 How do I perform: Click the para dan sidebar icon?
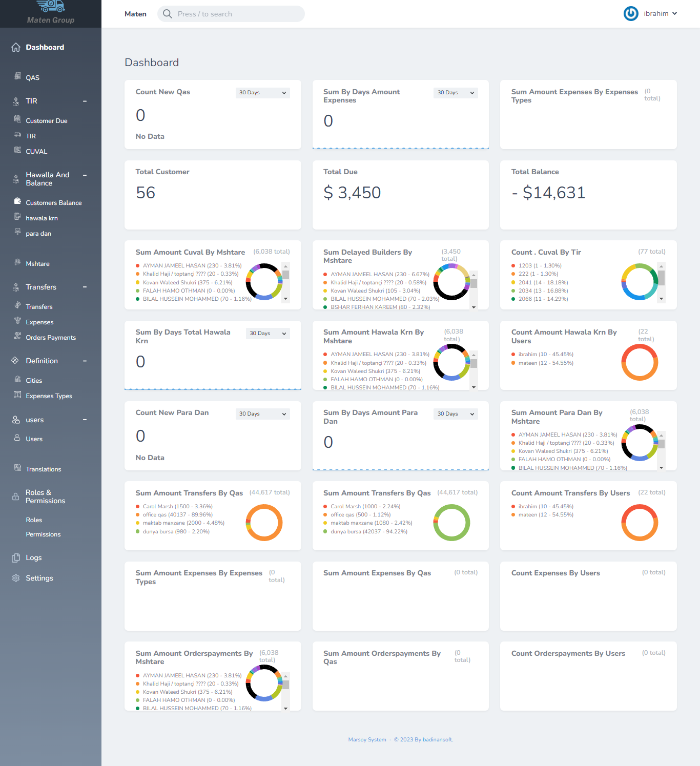[x=17, y=232]
